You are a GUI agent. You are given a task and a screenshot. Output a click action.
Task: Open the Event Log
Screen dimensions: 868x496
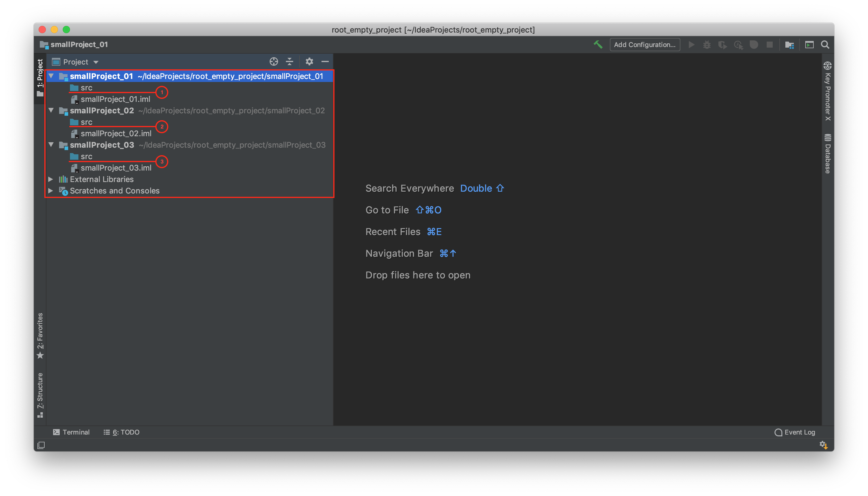point(795,432)
